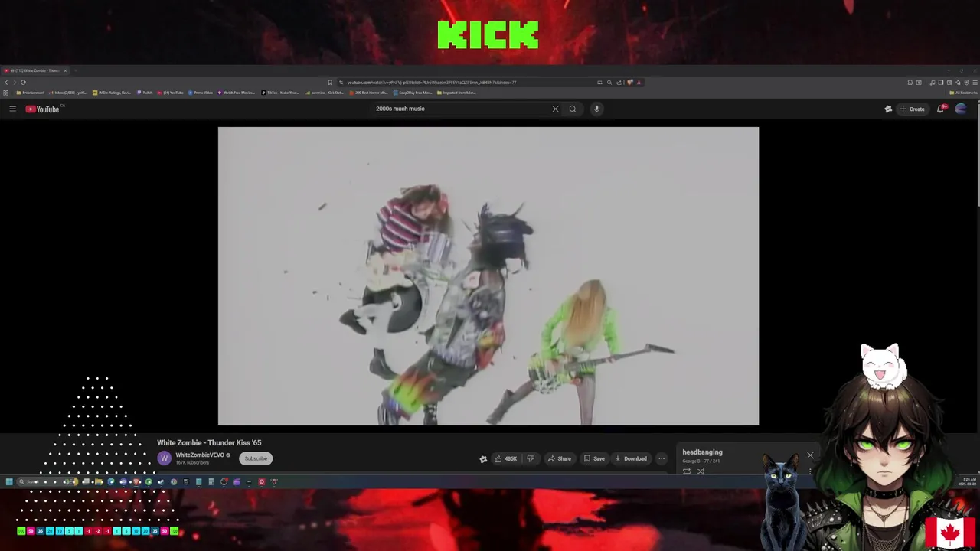This screenshot has height=551, width=980.
Task: Toggle playlist shuffle in headbanging panel
Action: click(x=701, y=471)
